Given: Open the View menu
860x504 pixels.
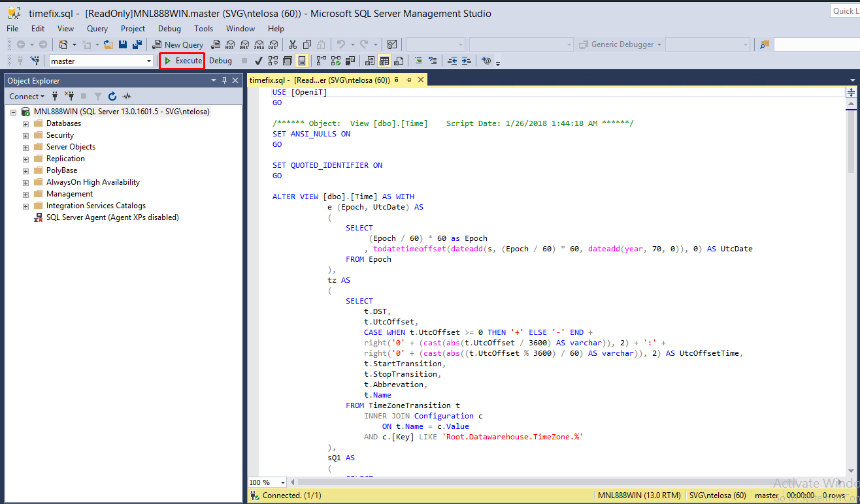Looking at the screenshot, I should (65, 29).
